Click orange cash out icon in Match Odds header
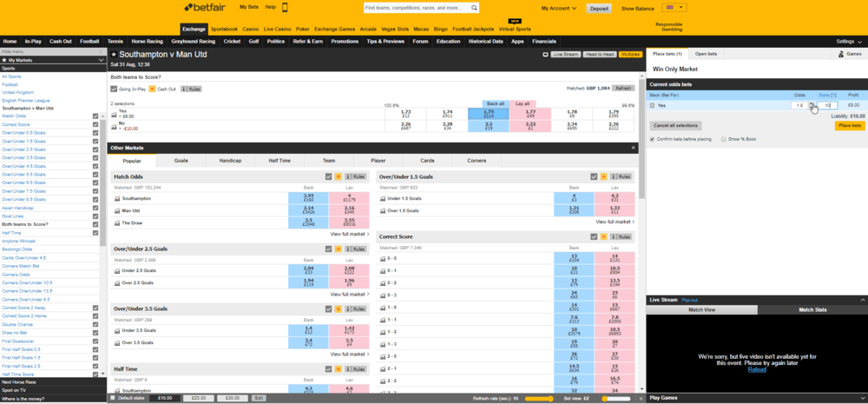Screen dimensions: 868x404 pos(338,176)
